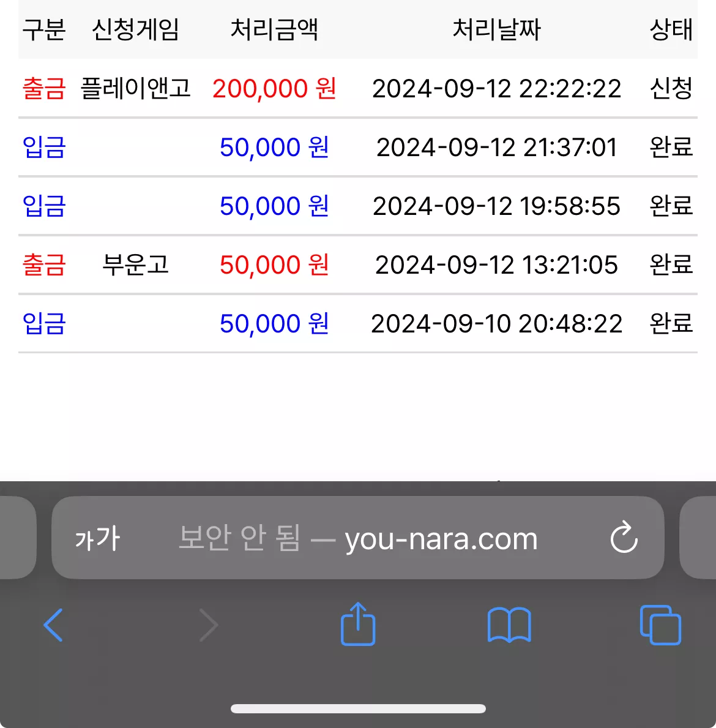This screenshot has height=728, width=716.
Task: Select the 2024-09-10 20:48:22 deposit entry
Action: click(358, 324)
